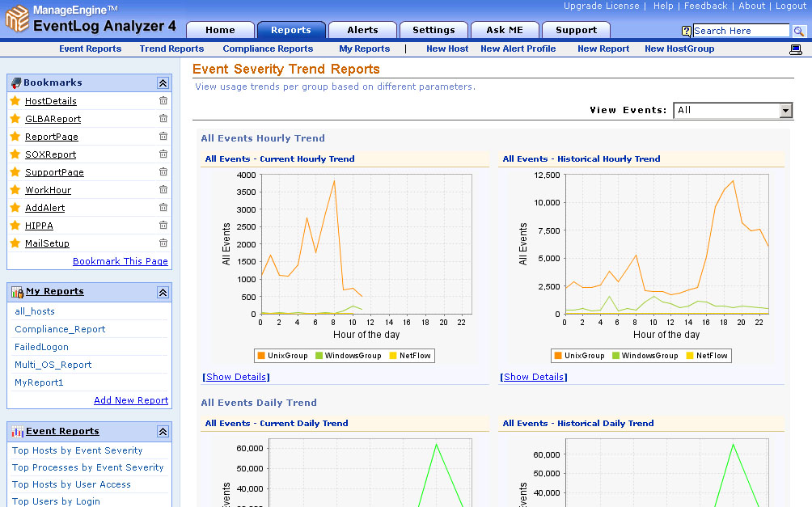
Task: Click the star icon next to WorkHour
Action: tap(15, 189)
